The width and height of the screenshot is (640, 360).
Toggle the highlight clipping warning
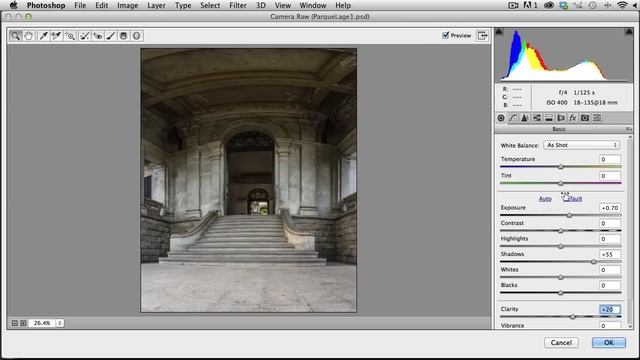pos(629,31)
